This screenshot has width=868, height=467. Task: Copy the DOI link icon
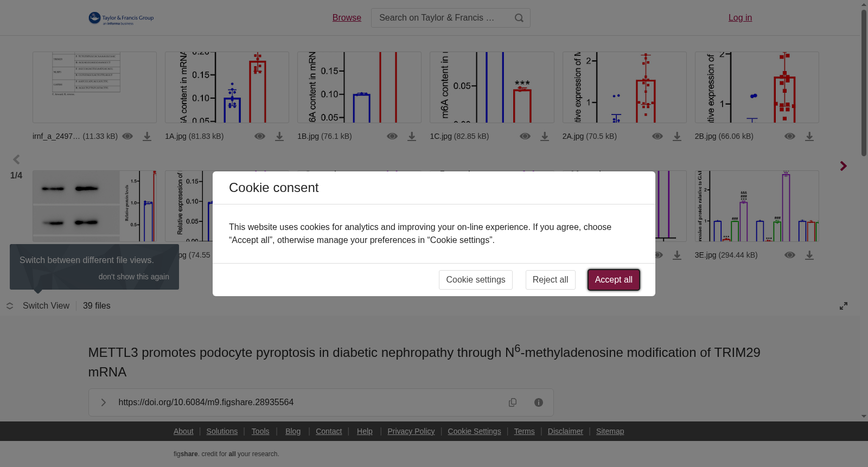[x=513, y=402]
